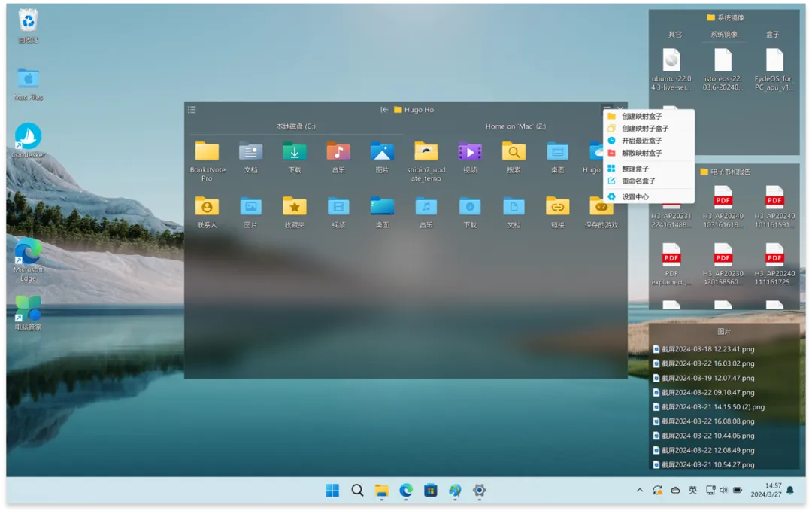Open the 收藏夹 star folder
Viewport: 812px width, 514px height.
coord(294,206)
